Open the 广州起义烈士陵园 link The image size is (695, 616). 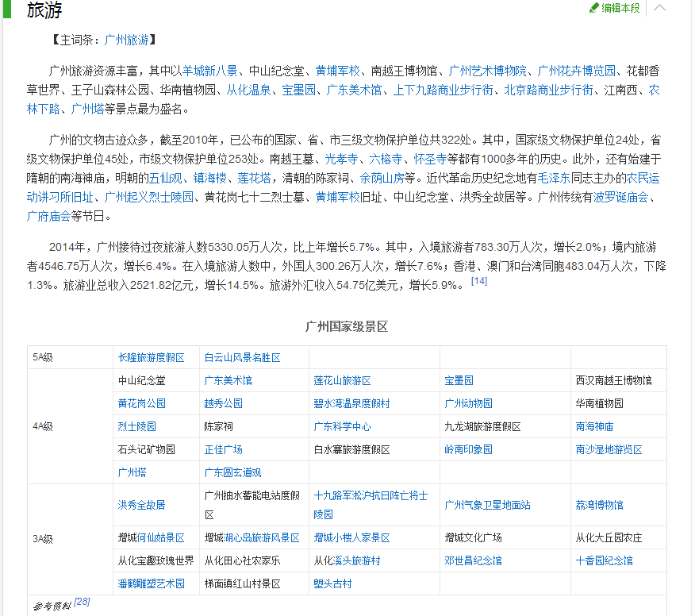[x=149, y=198]
